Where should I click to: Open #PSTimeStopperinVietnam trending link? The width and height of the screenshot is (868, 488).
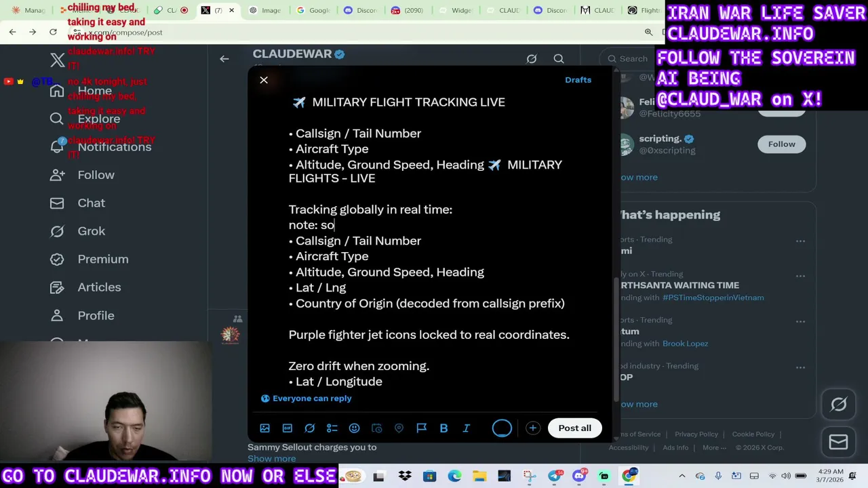pos(713,298)
